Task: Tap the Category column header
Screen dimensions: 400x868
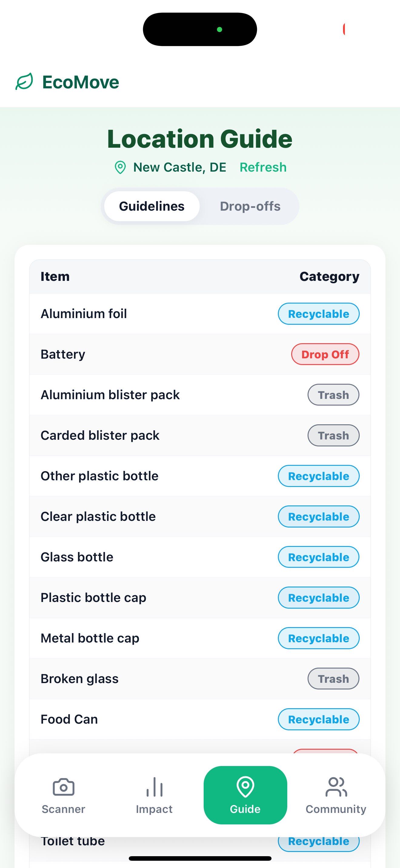Action: (x=329, y=276)
